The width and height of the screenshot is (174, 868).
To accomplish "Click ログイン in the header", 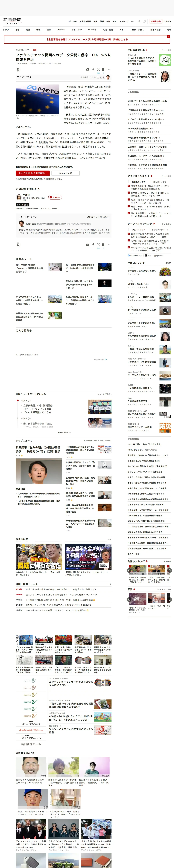I will click(x=167, y=21).
